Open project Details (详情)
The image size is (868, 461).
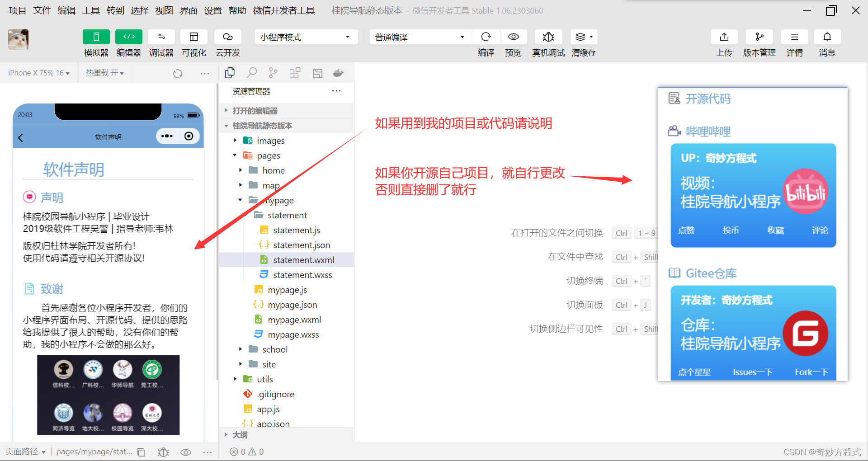tap(794, 37)
